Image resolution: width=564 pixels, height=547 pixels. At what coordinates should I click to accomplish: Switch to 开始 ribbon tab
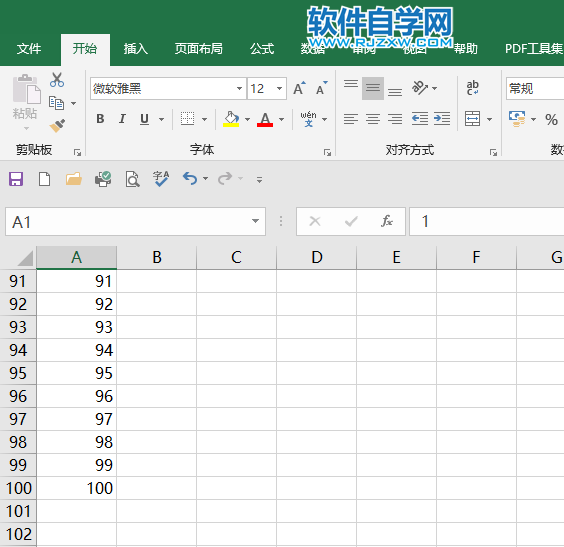[x=85, y=49]
